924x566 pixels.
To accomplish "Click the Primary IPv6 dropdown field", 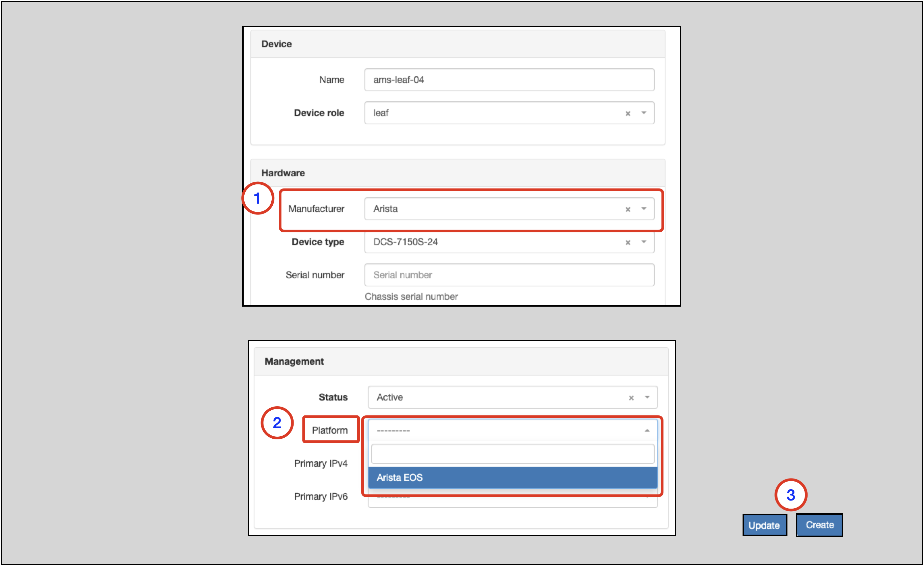I will [512, 501].
